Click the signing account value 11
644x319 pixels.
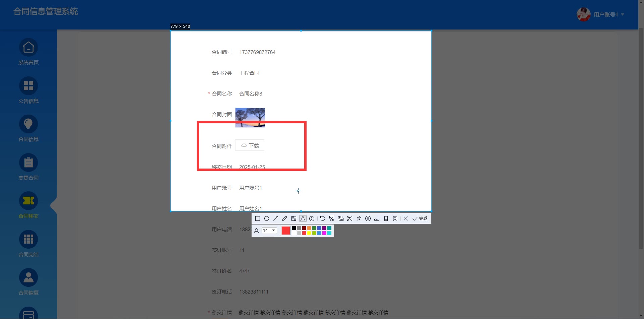click(242, 250)
